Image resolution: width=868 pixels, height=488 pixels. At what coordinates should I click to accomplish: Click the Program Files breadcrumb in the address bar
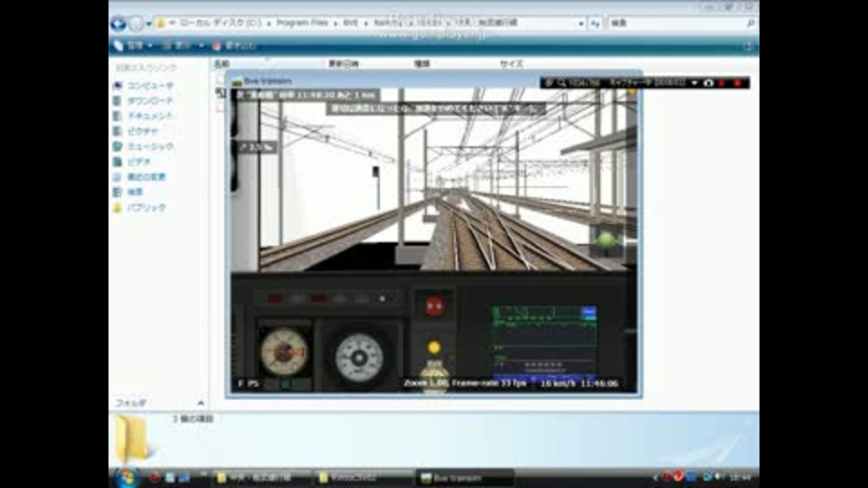[x=302, y=23]
